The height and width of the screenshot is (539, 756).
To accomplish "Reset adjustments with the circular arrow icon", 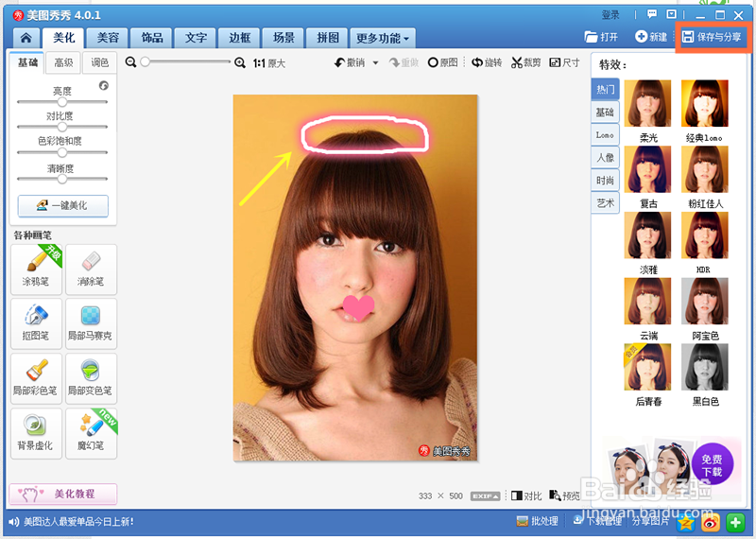I will click(x=104, y=85).
